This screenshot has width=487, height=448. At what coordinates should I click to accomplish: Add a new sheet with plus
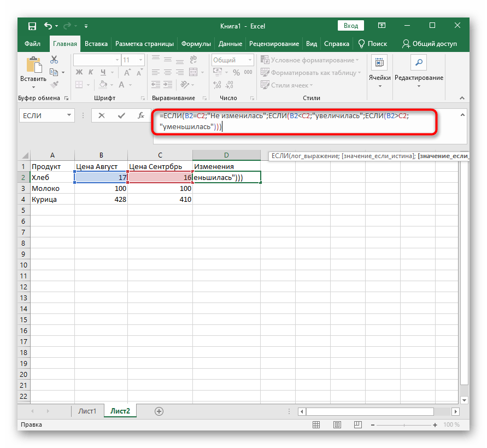(x=159, y=411)
